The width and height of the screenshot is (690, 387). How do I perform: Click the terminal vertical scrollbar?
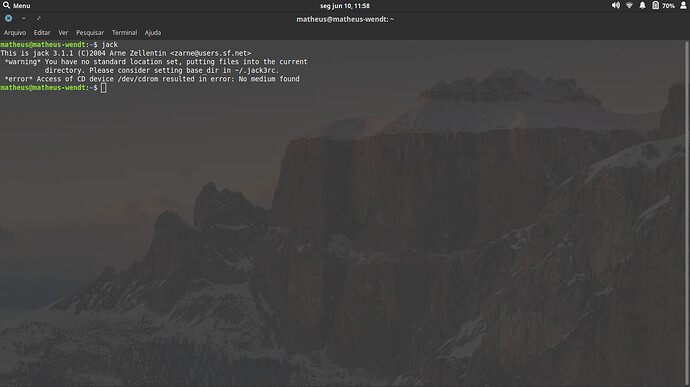click(x=686, y=214)
